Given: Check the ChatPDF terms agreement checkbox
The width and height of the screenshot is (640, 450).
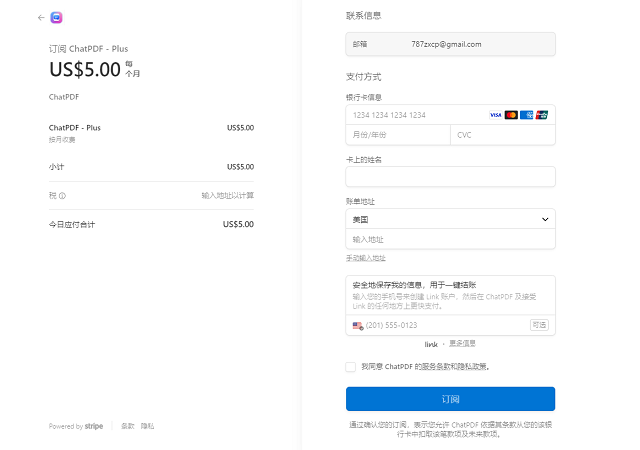Looking at the screenshot, I should tap(351, 367).
